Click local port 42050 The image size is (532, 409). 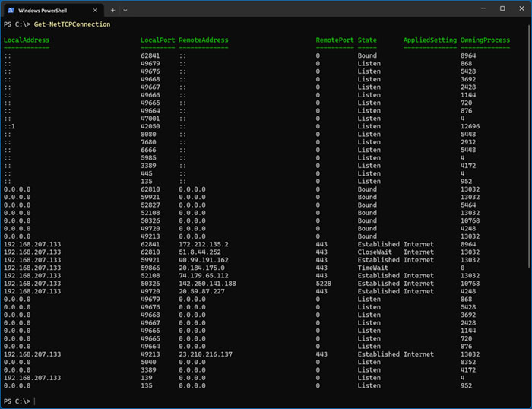pyautogui.click(x=150, y=126)
